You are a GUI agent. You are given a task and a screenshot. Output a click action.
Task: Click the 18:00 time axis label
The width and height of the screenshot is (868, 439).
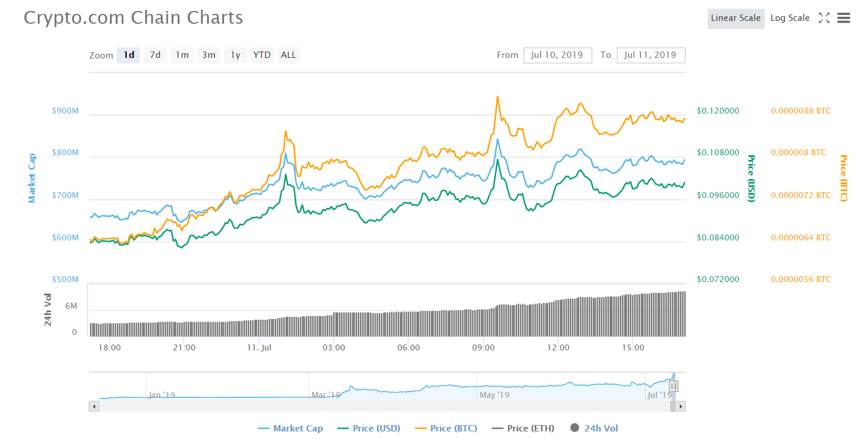click(x=110, y=347)
